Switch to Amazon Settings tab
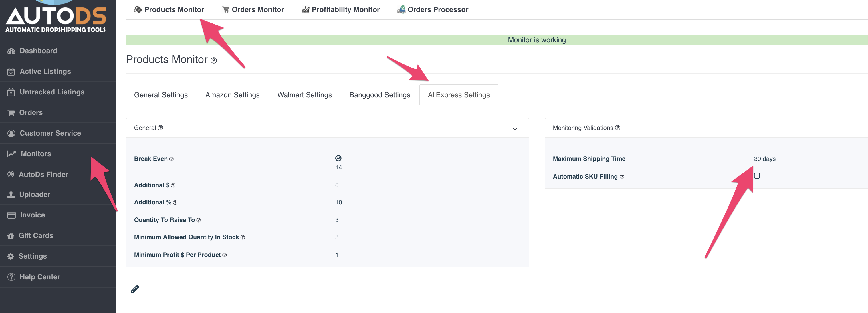 coord(233,95)
